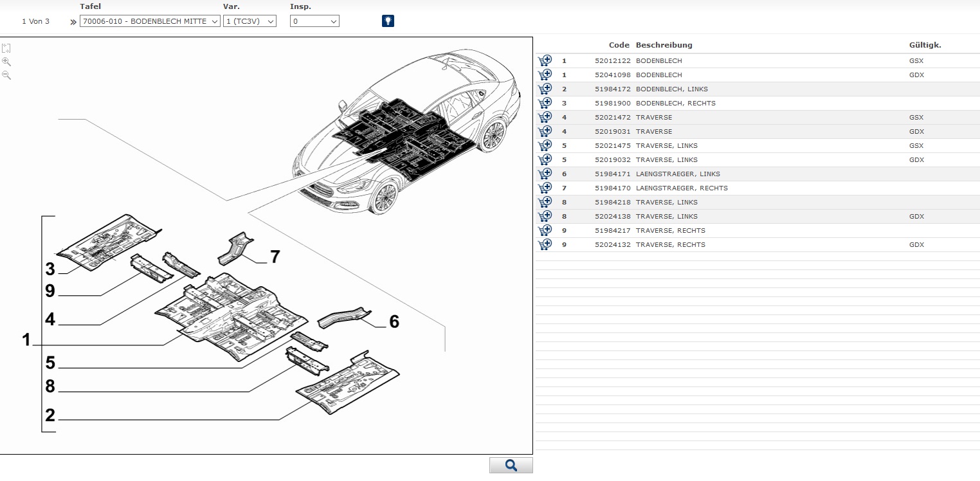Zoom in on the parts diagram
This screenshot has height=481, width=980.
(x=6, y=62)
